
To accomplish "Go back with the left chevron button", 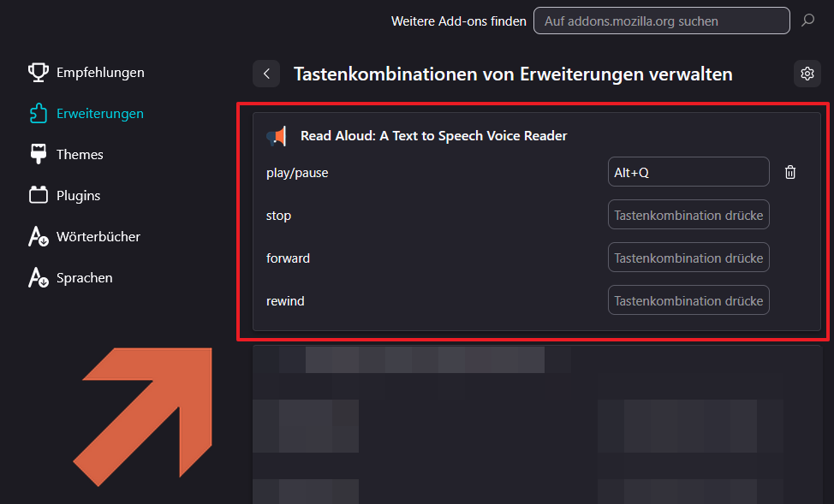I will coord(266,74).
